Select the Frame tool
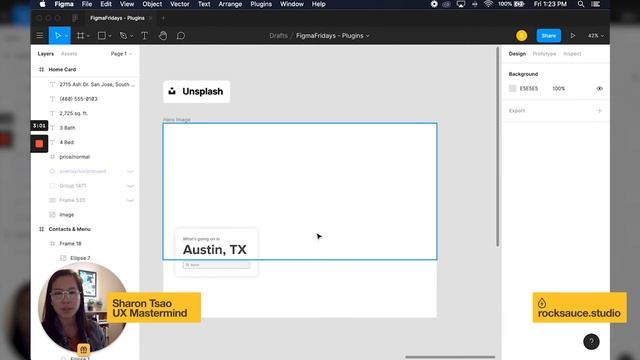The height and width of the screenshot is (360, 640). coord(80,36)
